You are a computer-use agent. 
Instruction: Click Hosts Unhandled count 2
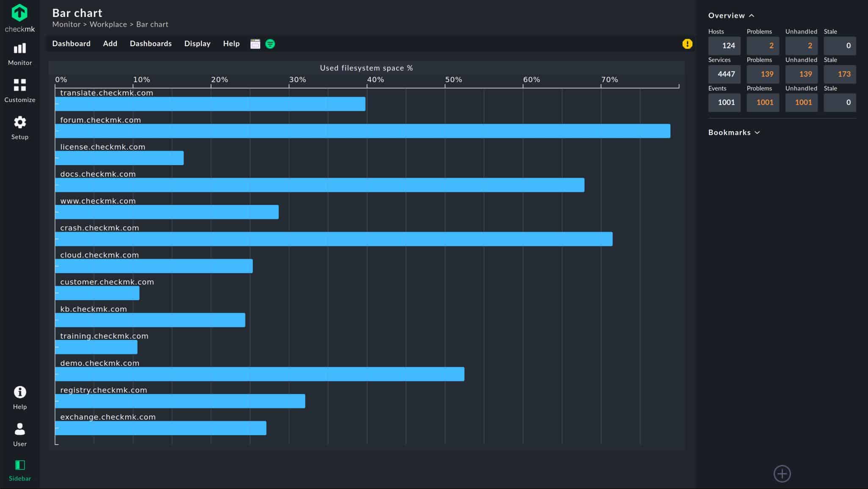801,46
